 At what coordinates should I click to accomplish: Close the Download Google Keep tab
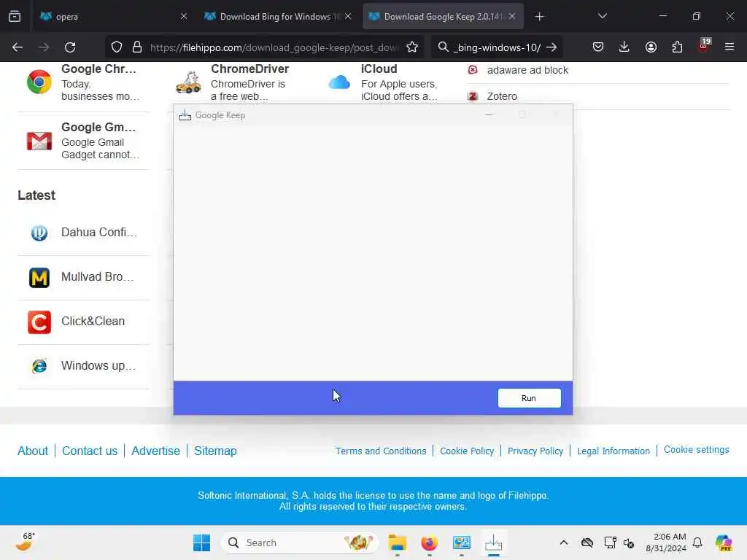click(512, 17)
